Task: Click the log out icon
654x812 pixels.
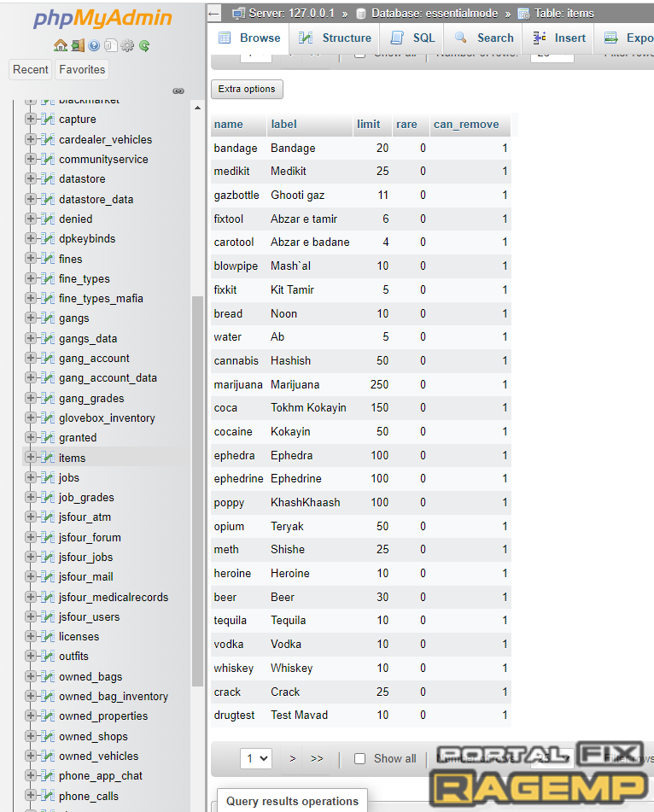Action: tap(78, 45)
